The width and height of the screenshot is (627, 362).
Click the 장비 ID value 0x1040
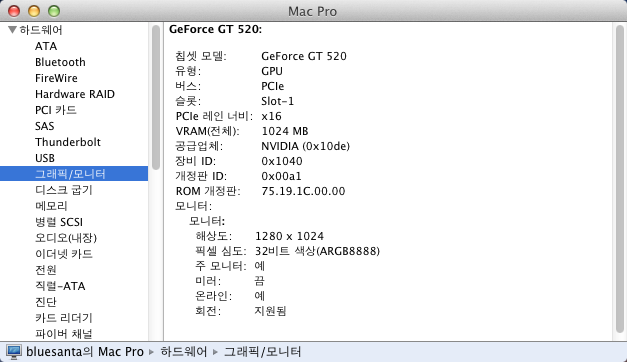click(x=282, y=161)
